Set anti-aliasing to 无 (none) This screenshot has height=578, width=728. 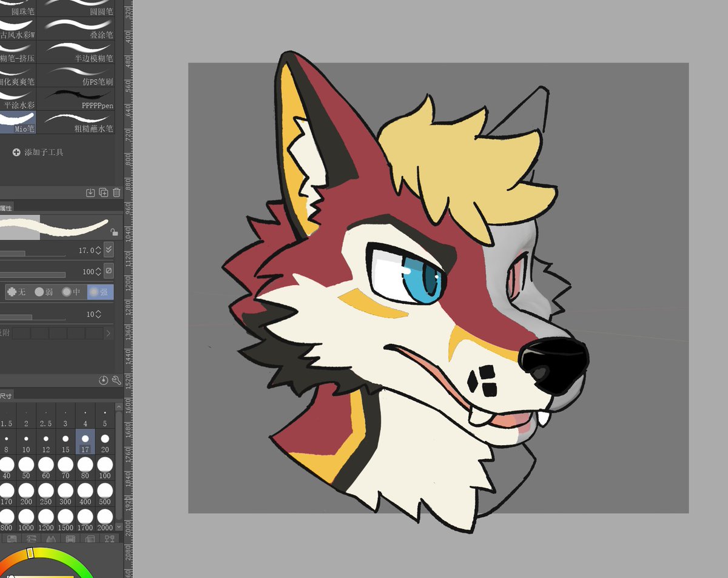[17, 292]
